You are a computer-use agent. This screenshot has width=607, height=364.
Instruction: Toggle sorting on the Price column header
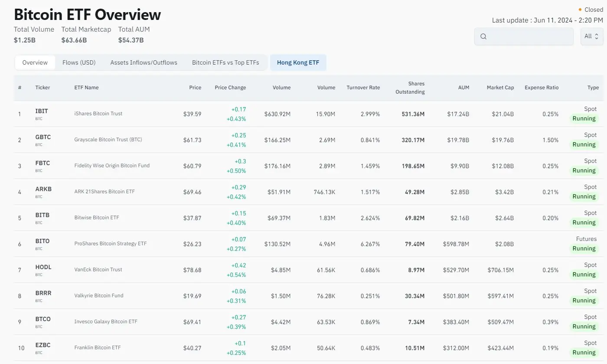pos(195,88)
